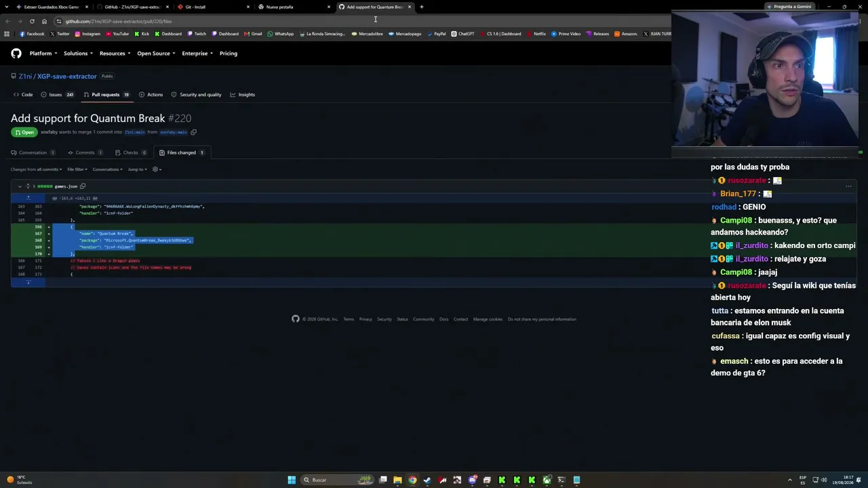Click the taskbar Buscar search box
This screenshot has width=868, height=488.
click(337, 480)
